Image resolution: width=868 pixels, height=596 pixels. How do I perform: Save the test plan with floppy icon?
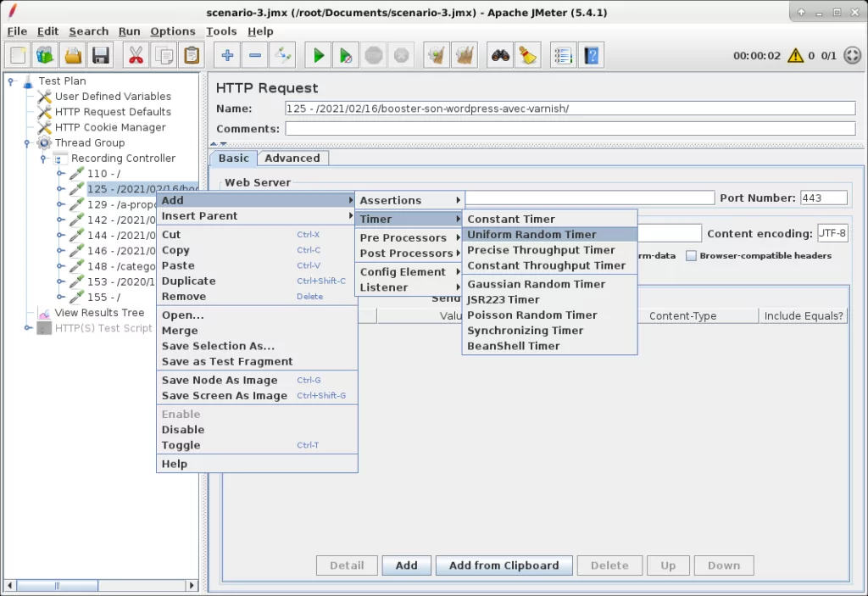point(101,55)
